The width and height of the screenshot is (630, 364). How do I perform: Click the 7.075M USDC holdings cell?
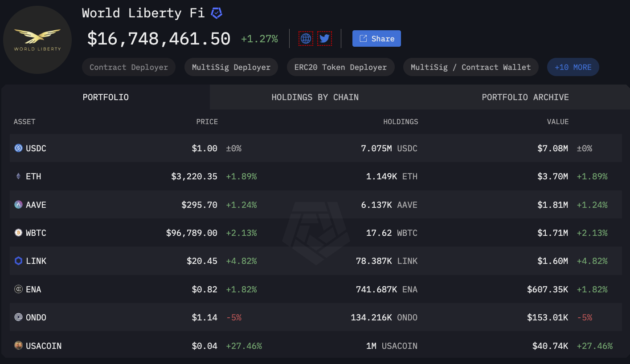tap(389, 148)
